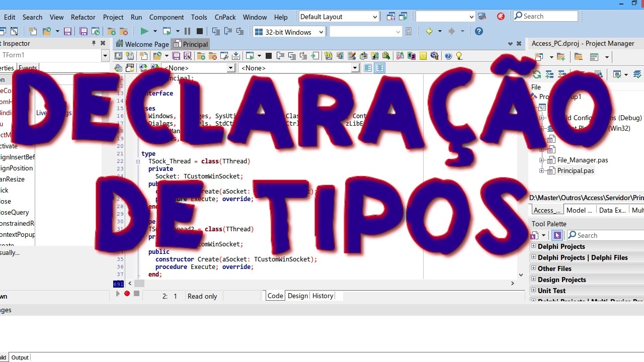Switch to the Design tab
The image size is (644, 362).
pos(298,296)
